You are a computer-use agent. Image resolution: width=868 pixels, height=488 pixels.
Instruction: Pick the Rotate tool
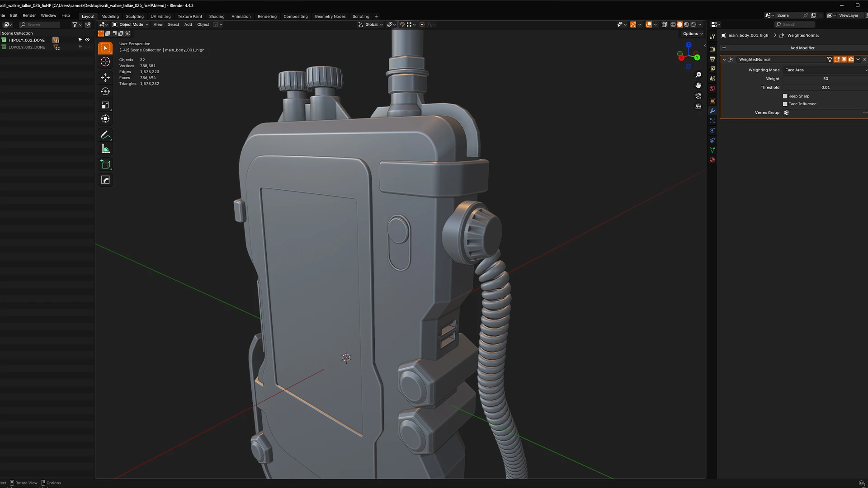[105, 91]
